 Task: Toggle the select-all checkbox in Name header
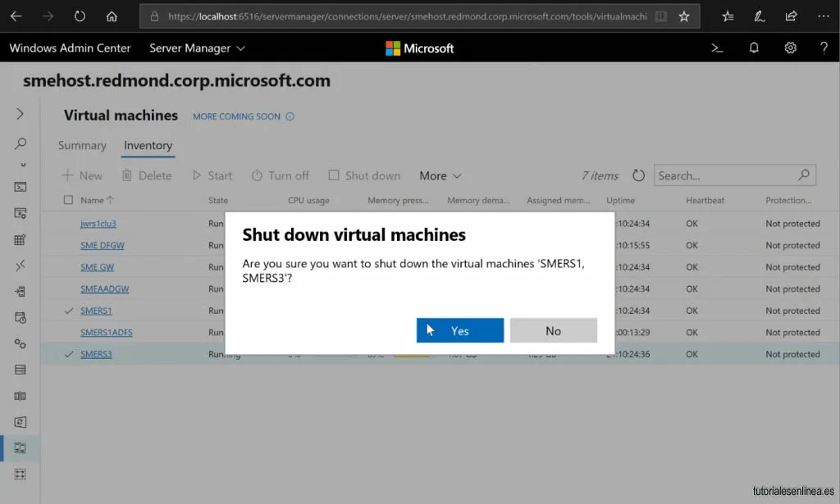click(x=68, y=200)
